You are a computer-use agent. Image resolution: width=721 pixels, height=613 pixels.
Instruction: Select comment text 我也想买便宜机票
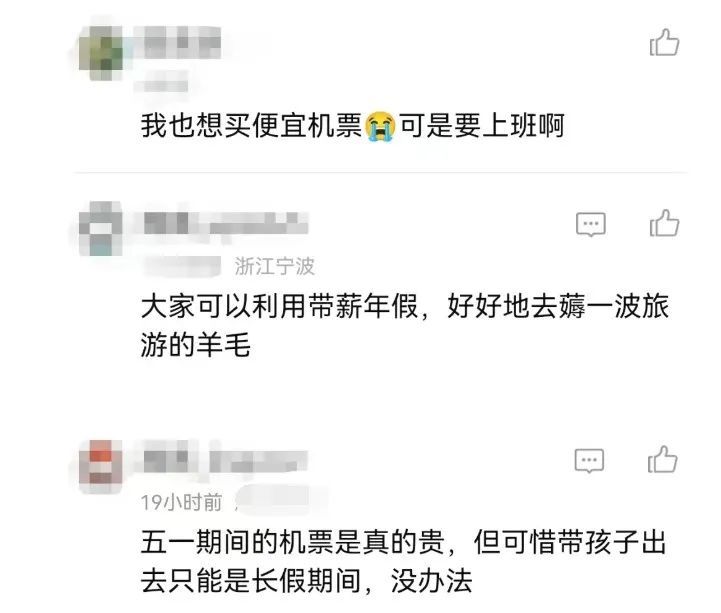tap(252, 126)
